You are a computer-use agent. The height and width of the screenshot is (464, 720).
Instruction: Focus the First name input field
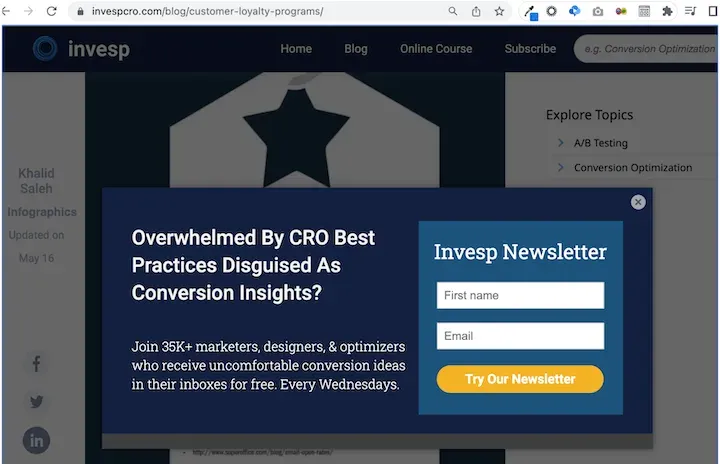click(520, 295)
